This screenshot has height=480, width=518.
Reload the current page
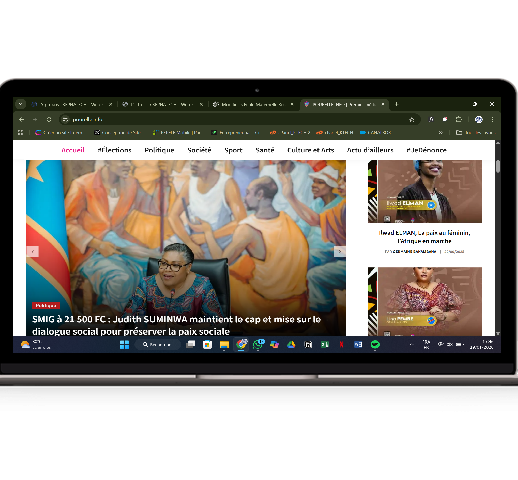tap(49, 119)
